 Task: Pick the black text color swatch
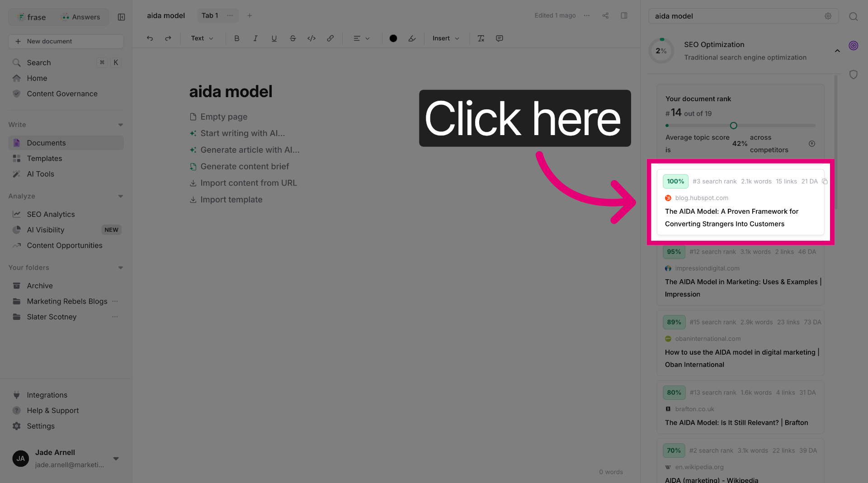[x=393, y=38]
